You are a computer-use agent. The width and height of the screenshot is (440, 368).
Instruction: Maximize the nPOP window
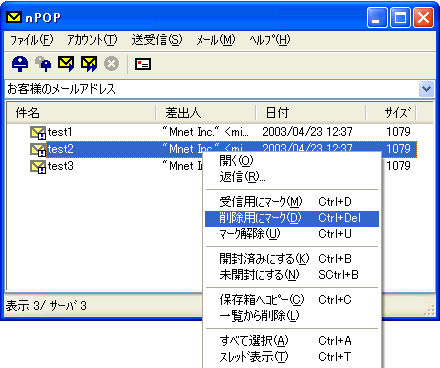coord(400,17)
